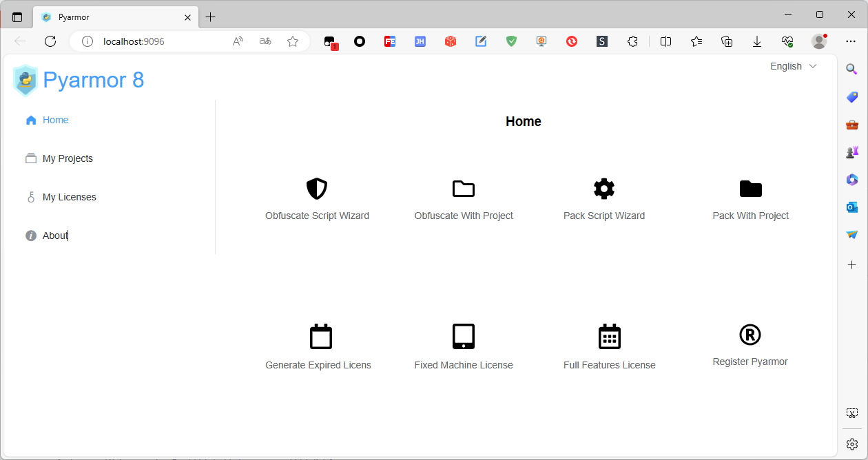The width and height of the screenshot is (868, 460).
Task: Toggle the split screen icon in toolbar
Action: pos(665,41)
